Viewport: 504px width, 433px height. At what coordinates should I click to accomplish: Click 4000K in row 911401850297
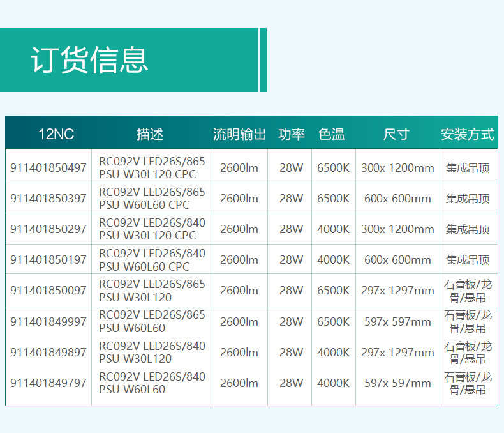(333, 229)
